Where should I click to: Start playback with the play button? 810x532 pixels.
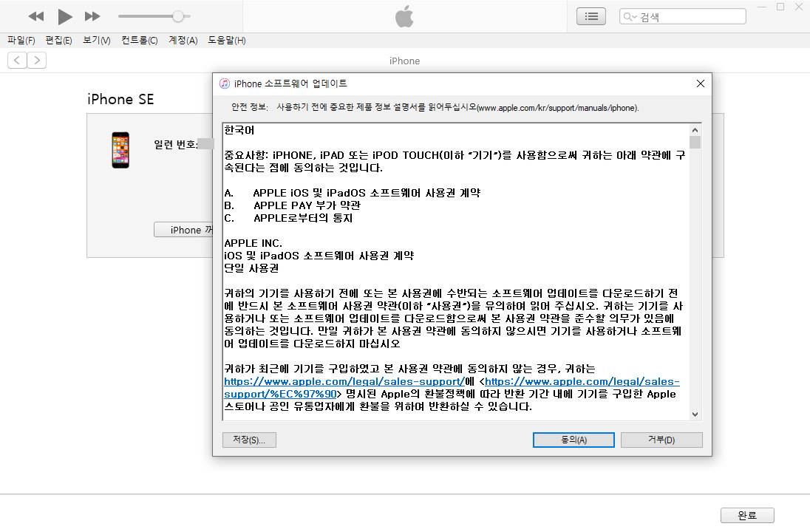pos(64,16)
